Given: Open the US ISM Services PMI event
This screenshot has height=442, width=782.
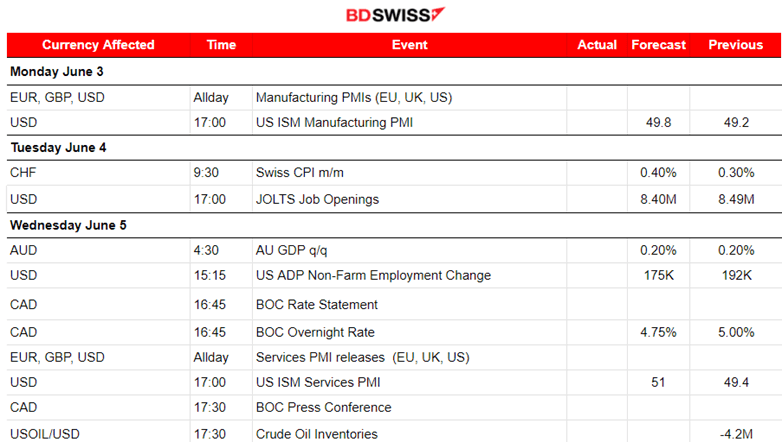Looking at the screenshot, I should point(318,382).
